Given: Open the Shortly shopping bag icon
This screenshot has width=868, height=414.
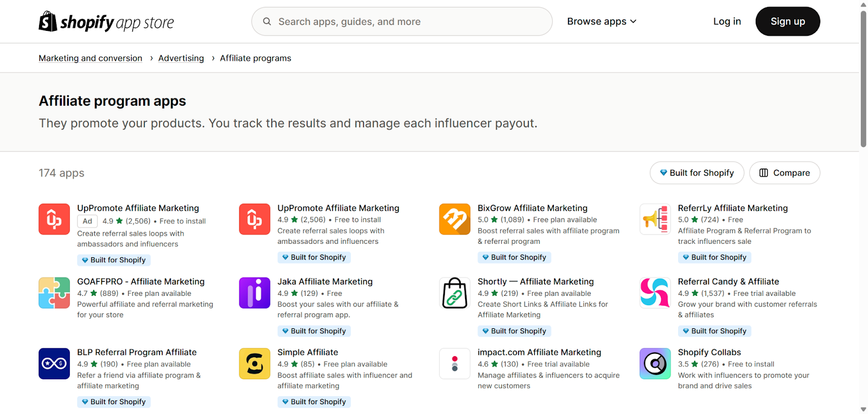Looking at the screenshot, I should [x=455, y=293].
